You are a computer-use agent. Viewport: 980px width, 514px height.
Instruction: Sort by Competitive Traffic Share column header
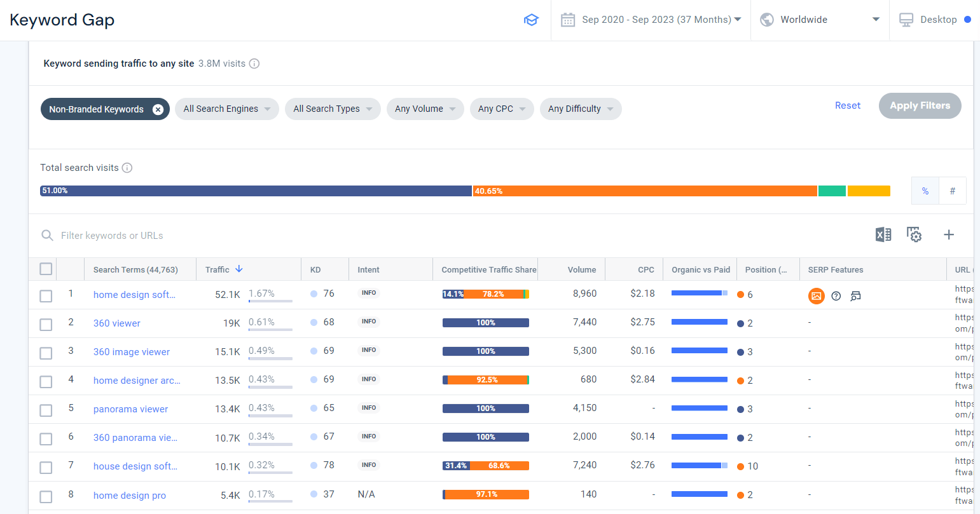point(489,269)
